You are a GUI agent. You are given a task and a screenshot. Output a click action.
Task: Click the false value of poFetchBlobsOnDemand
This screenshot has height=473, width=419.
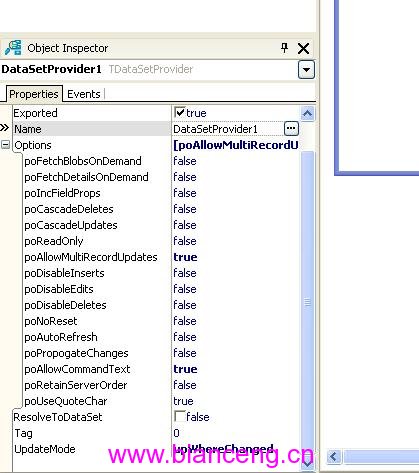coord(185,161)
